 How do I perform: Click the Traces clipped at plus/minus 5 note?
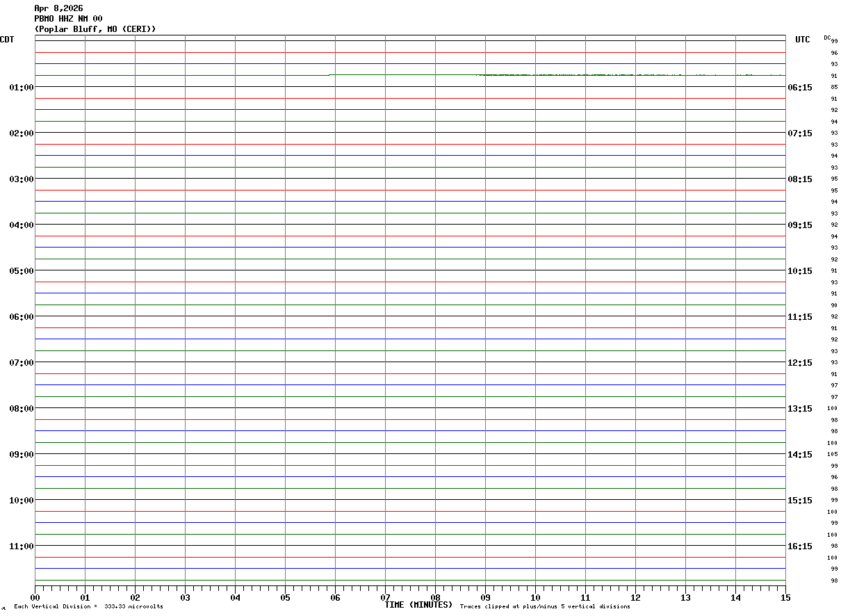(545, 607)
